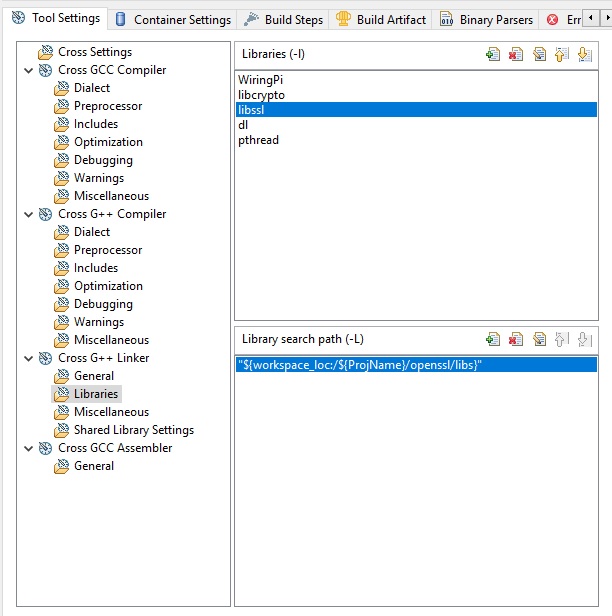Open the Tool Settings tab
Image resolution: width=612 pixels, height=616 pixels.
click(x=55, y=18)
